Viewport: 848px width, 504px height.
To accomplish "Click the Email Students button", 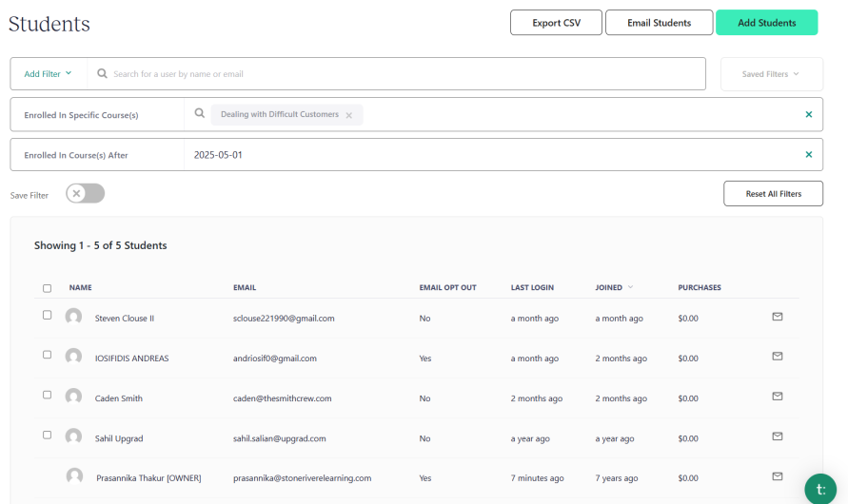I will click(x=659, y=23).
